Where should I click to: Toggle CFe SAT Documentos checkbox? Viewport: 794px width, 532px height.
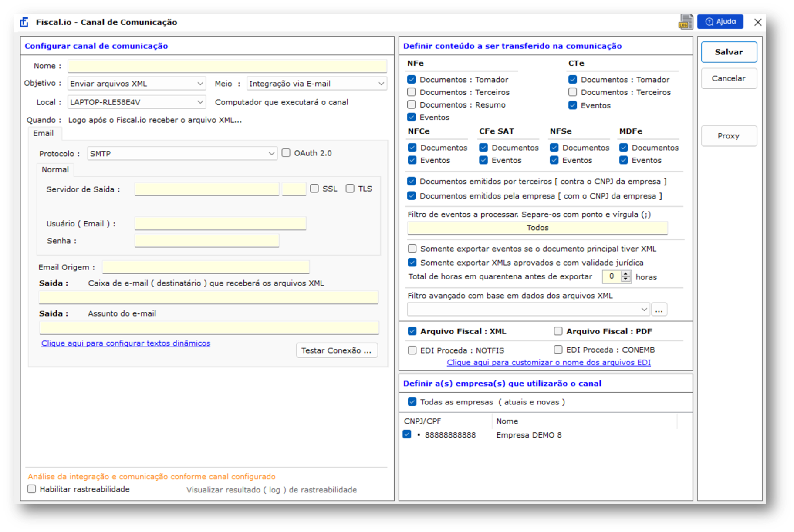pyautogui.click(x=483, y=148)
